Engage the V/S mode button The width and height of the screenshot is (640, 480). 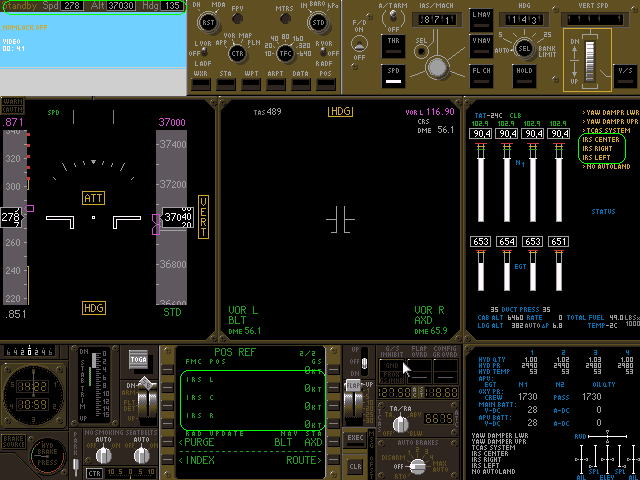tap(625, 76)
